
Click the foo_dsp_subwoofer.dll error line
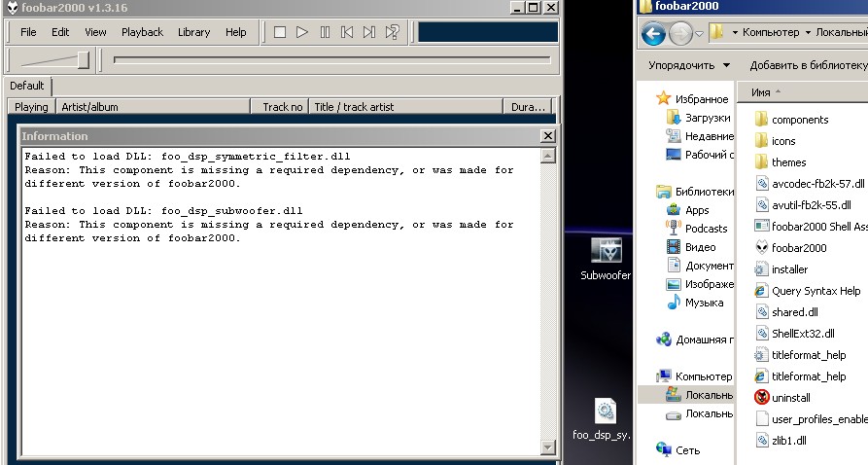[x=163, y=210]
